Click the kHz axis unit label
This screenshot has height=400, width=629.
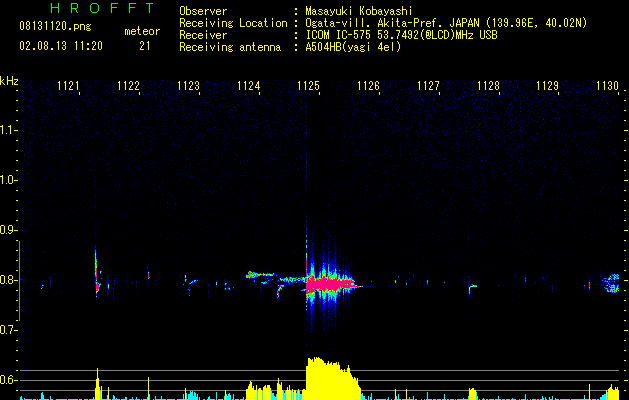(x=9, y=81)
